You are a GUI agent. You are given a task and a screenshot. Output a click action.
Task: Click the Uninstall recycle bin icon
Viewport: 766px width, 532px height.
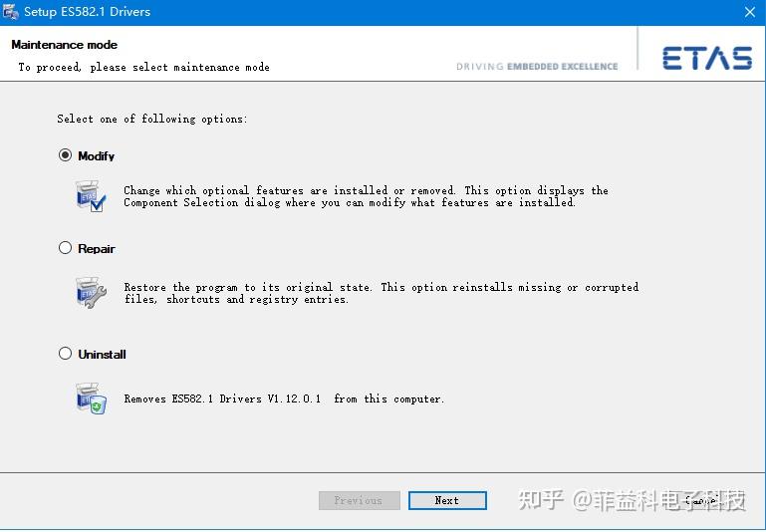91,399
